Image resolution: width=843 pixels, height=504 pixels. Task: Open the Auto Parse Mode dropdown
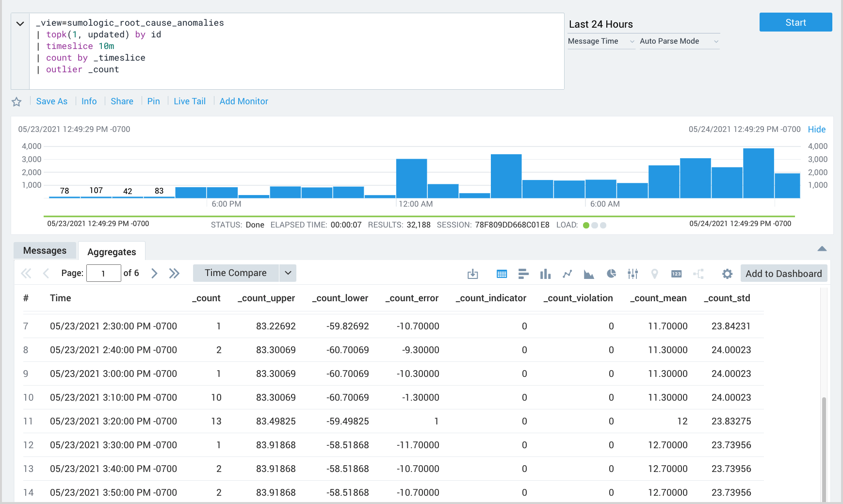(679, 41)
